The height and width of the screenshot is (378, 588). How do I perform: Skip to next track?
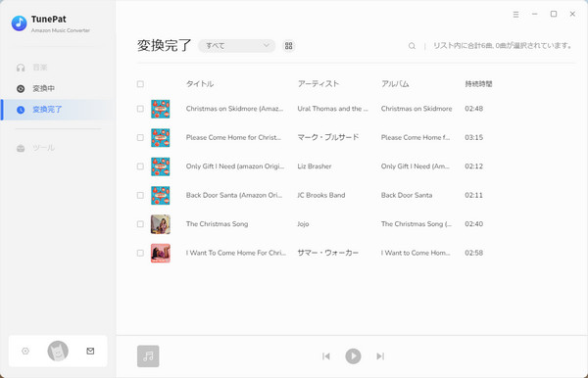380,356
